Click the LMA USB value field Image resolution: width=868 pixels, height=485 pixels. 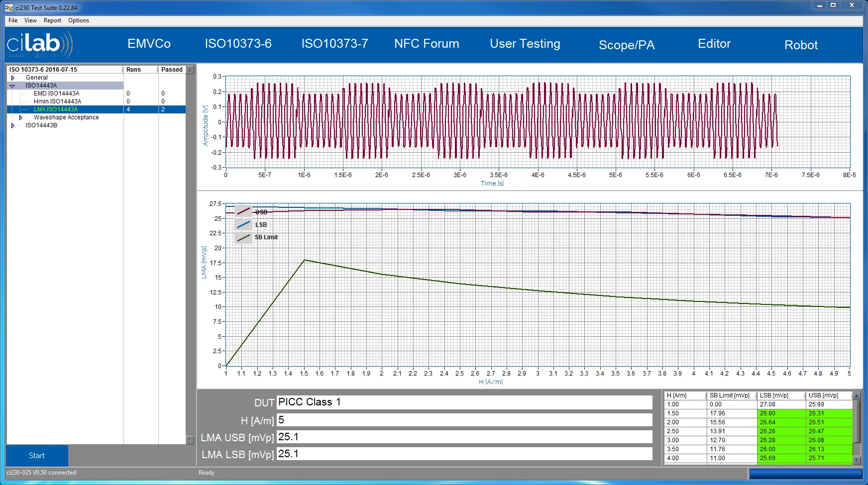pos(464,437)
